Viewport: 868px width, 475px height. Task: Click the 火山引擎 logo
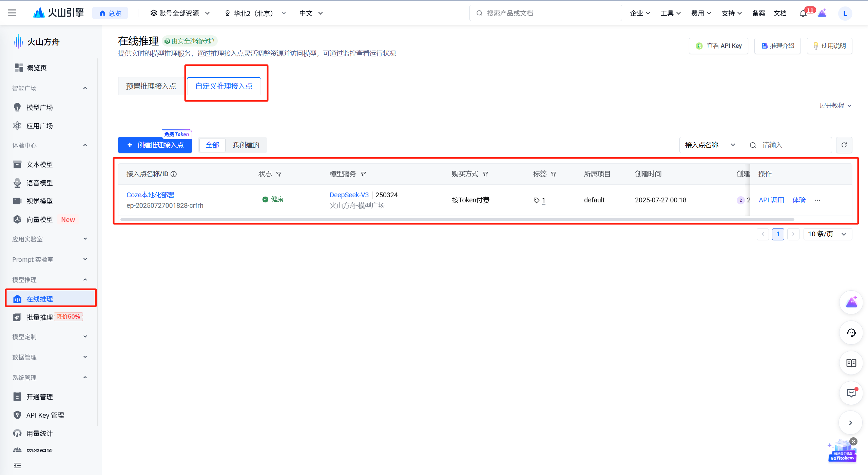click(x=58, y=13)
